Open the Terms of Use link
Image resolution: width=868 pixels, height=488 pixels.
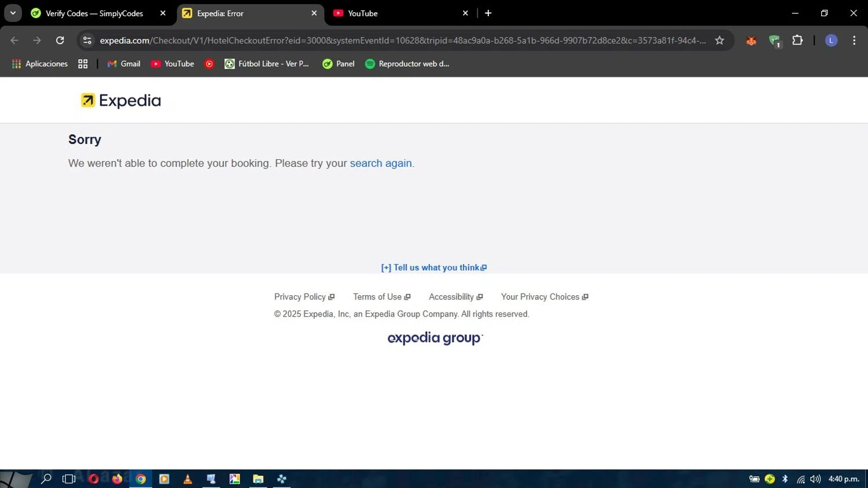tap(382, 297)
